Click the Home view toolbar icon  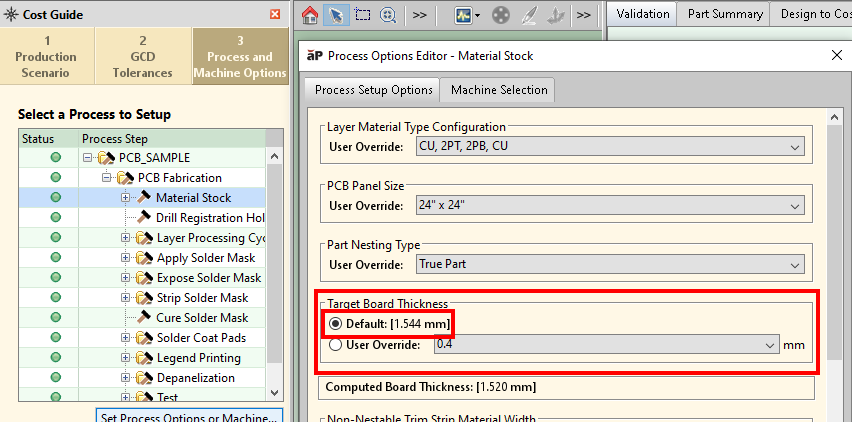(309, 15)
